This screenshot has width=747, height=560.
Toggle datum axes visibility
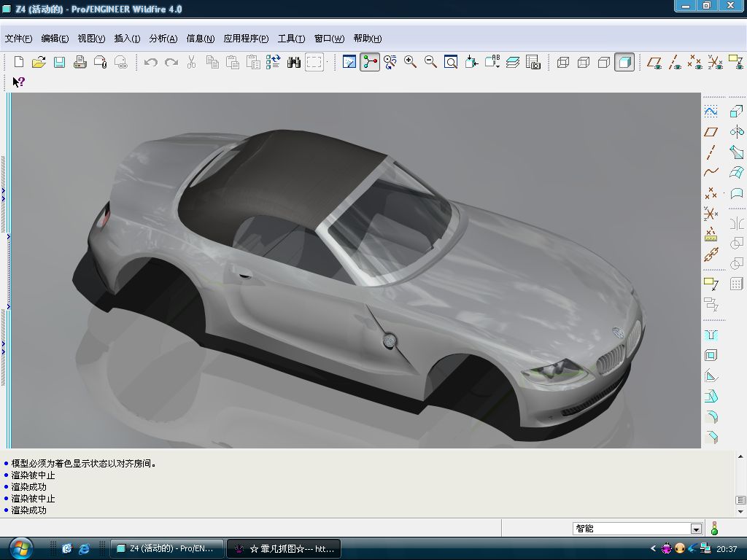tap(675, 62)
